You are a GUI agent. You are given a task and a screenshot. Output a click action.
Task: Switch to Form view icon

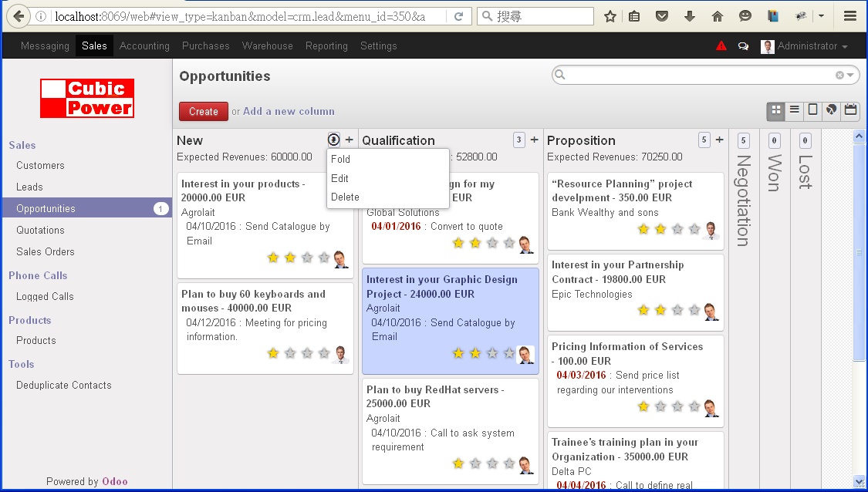pyautogui.click(x=812, y=110)
